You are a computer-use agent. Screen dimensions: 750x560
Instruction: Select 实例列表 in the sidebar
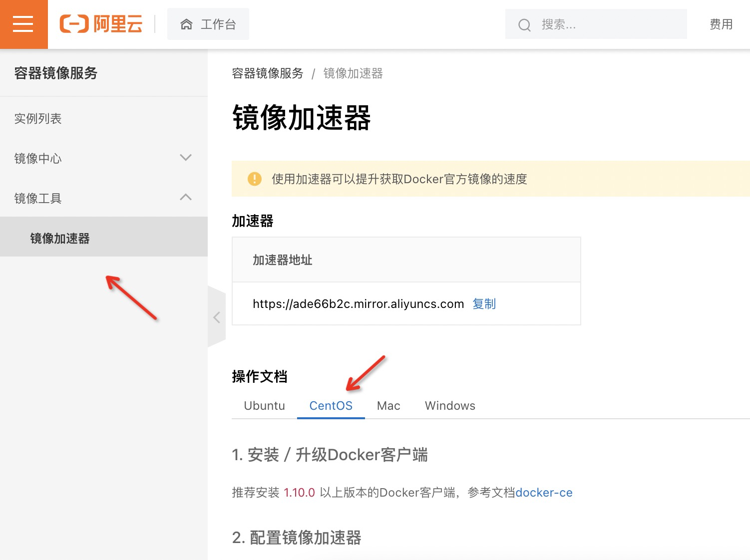[x=103, y=118]
